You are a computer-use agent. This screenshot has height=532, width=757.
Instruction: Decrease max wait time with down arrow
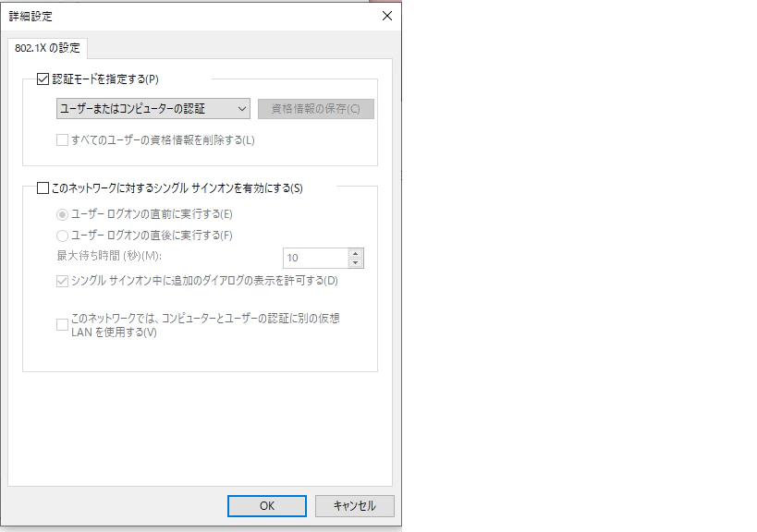pos(355,262)
